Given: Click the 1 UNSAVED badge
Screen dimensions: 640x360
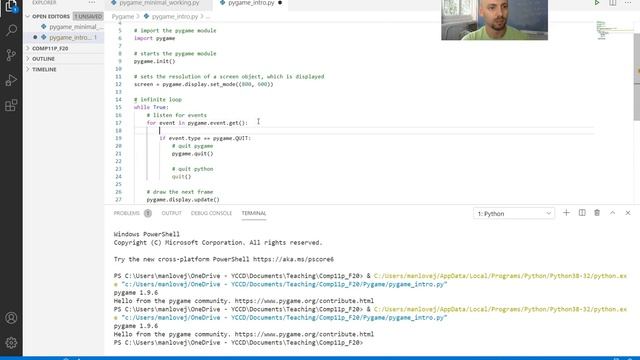Looking at the screenshot, I should point(88,16).
